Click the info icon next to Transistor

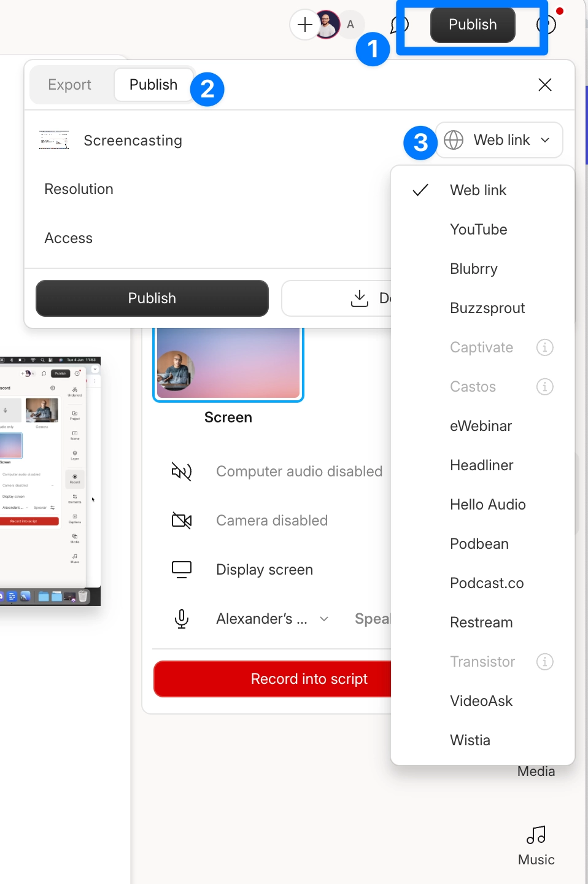click(x=545, y=662)
